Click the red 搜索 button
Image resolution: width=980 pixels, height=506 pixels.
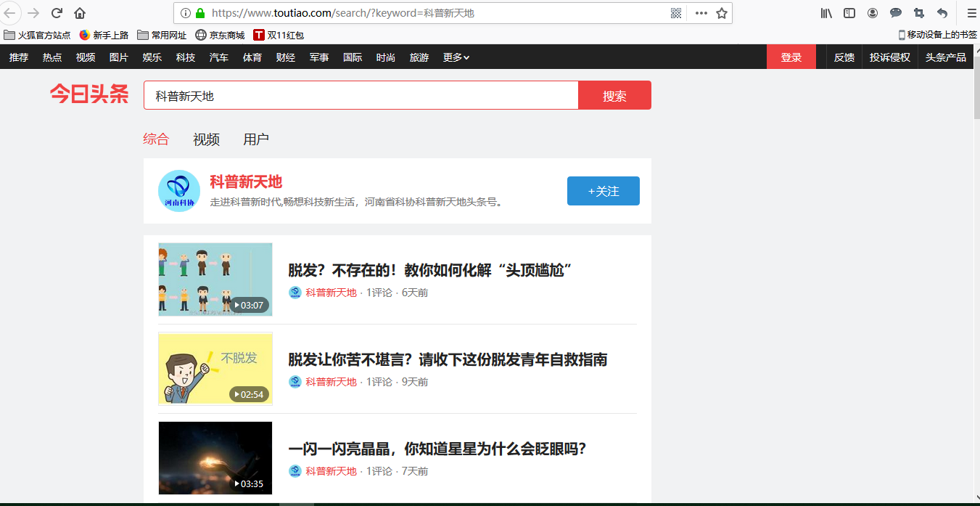coord(614,96)
